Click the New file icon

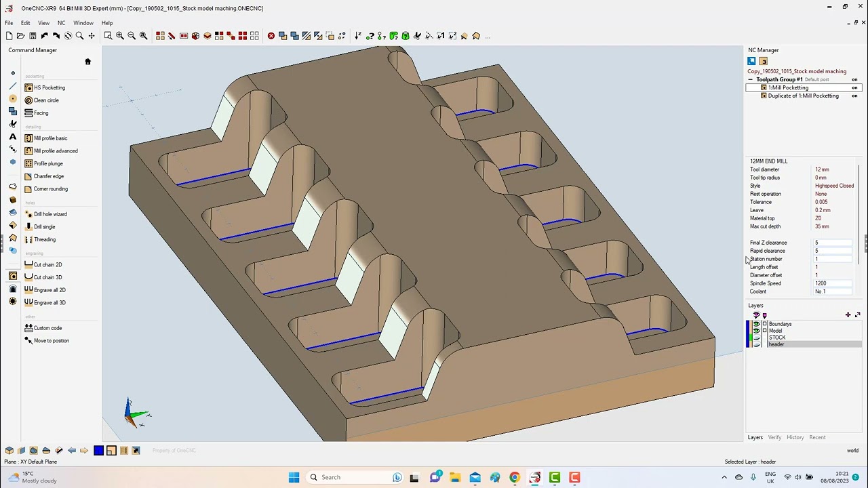9,36
